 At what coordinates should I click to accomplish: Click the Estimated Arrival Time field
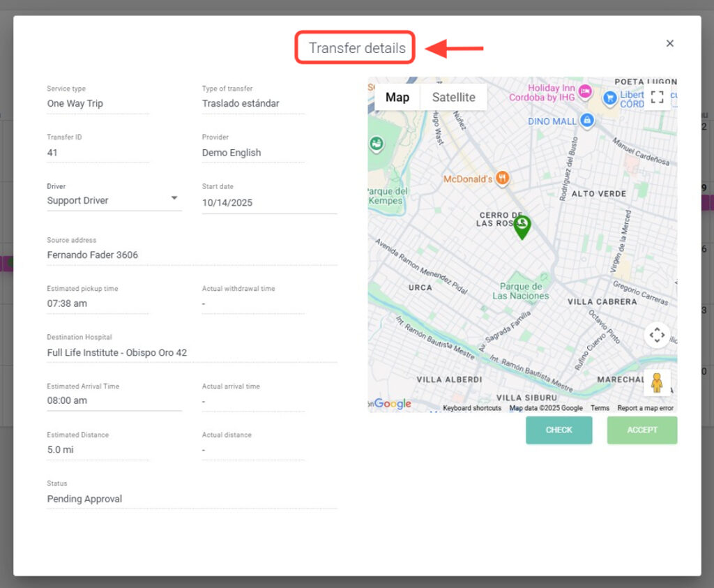114,400
